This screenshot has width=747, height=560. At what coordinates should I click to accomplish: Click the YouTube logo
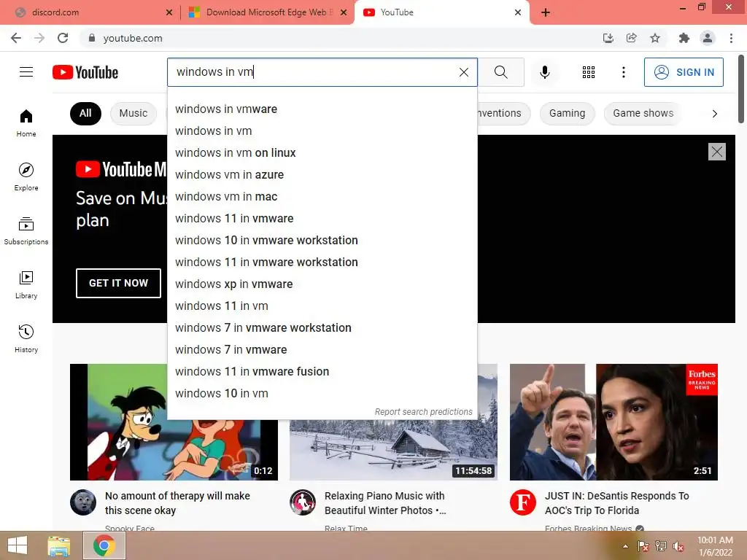click(x=85, y=72)
